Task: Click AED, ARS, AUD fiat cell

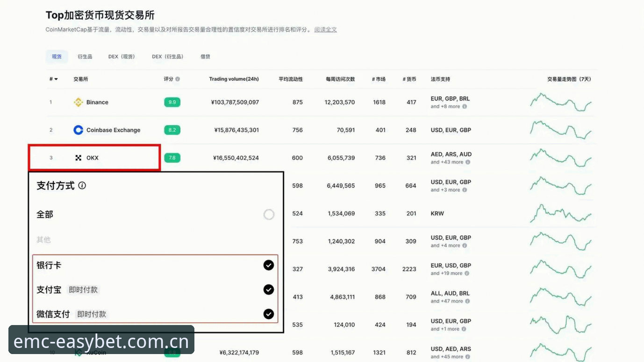Action: point(451,154)
